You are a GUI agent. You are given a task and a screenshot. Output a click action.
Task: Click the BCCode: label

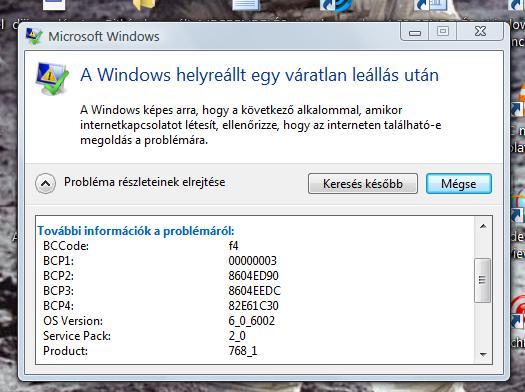point(66,246)
